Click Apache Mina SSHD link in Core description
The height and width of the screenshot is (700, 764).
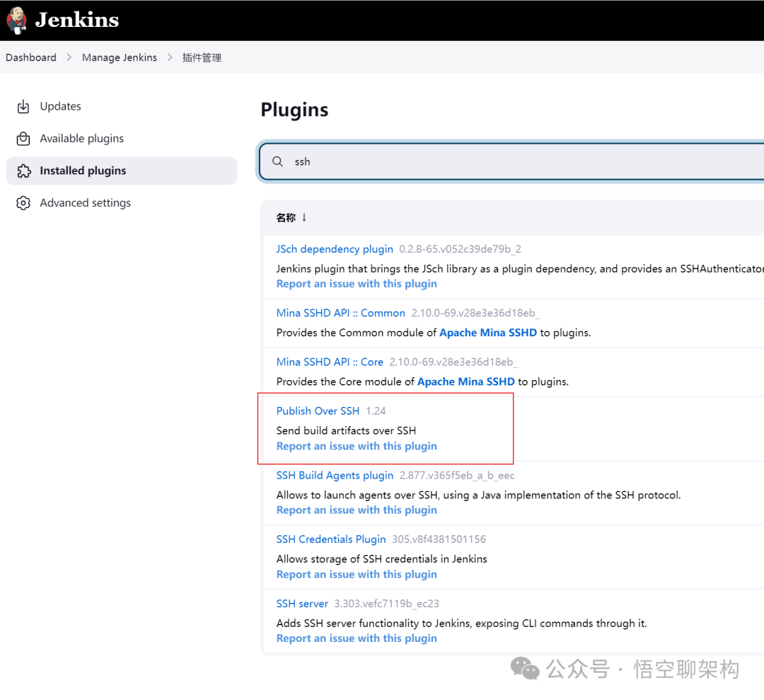point(465,381)
